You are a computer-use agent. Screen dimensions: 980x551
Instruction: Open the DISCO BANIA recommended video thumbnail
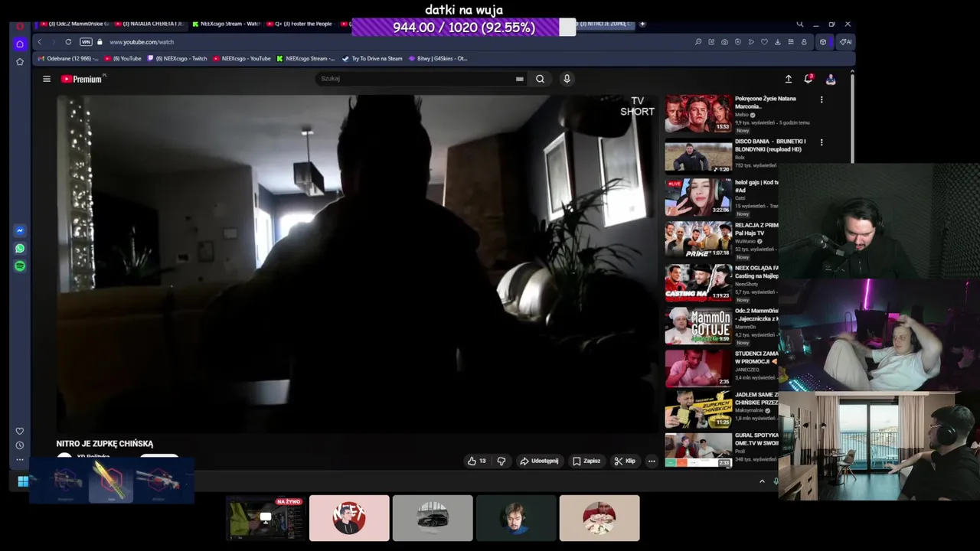698,156
